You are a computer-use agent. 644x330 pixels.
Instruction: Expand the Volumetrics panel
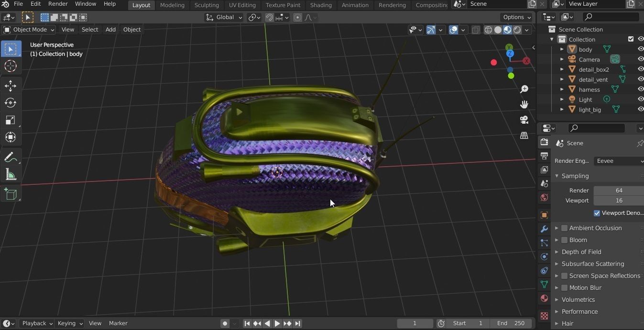[578, 300]
